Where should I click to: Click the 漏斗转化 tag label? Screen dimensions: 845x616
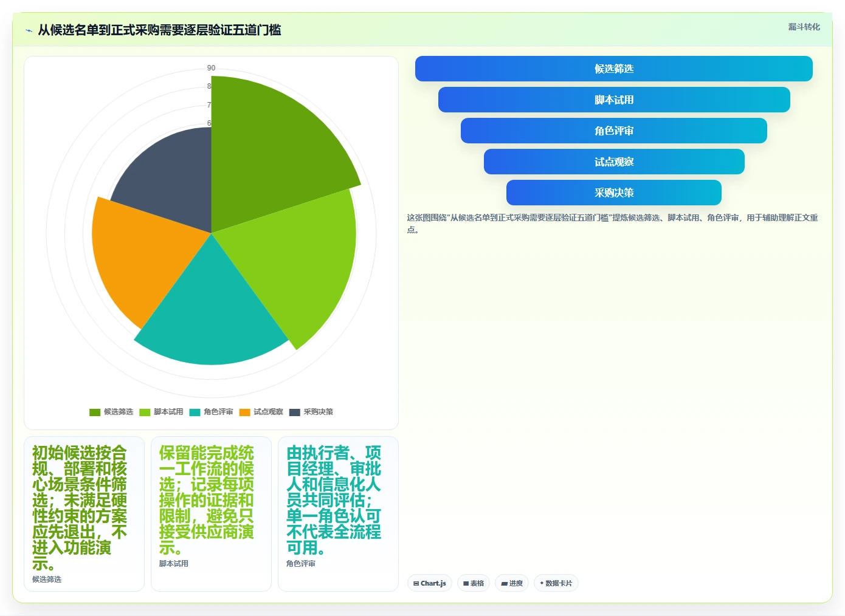[804, 27]
